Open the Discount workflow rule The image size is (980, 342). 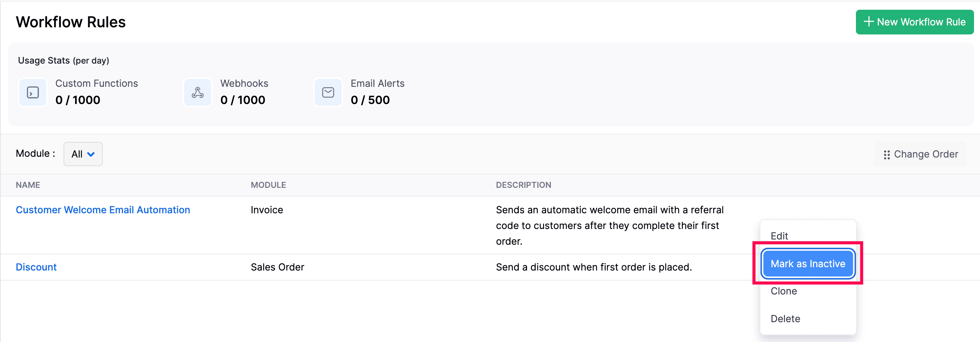click(36, 267)
